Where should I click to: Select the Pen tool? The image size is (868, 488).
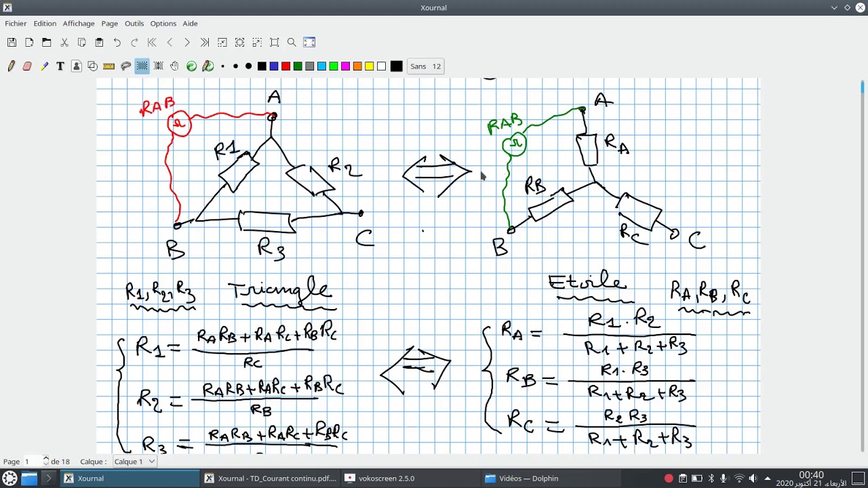pyautogui.click(x=12, y=66)
